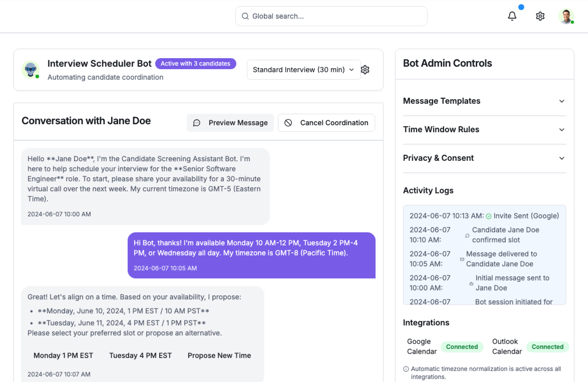Click the Interview Scheduler Bot avatar
588x382 pixels.
(x=31, y=70)
